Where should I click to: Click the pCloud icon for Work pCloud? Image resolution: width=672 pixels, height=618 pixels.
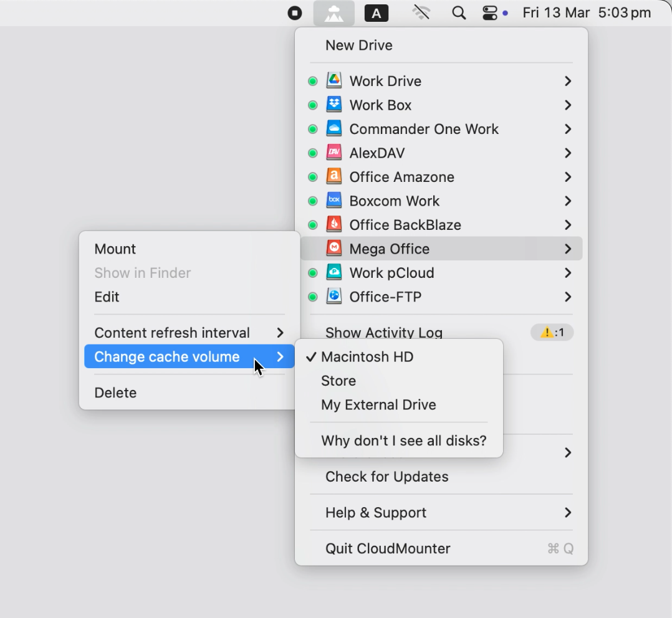tap(334, 272)
